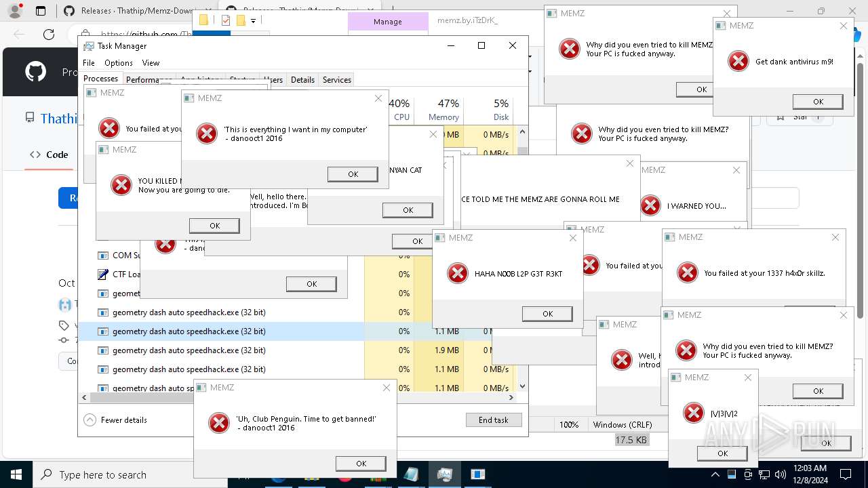The width and height of the screenshot is (868, 488).
Task: Click the error icon in 'I WARNED YOU...' dialog
Action: point(650,205)
